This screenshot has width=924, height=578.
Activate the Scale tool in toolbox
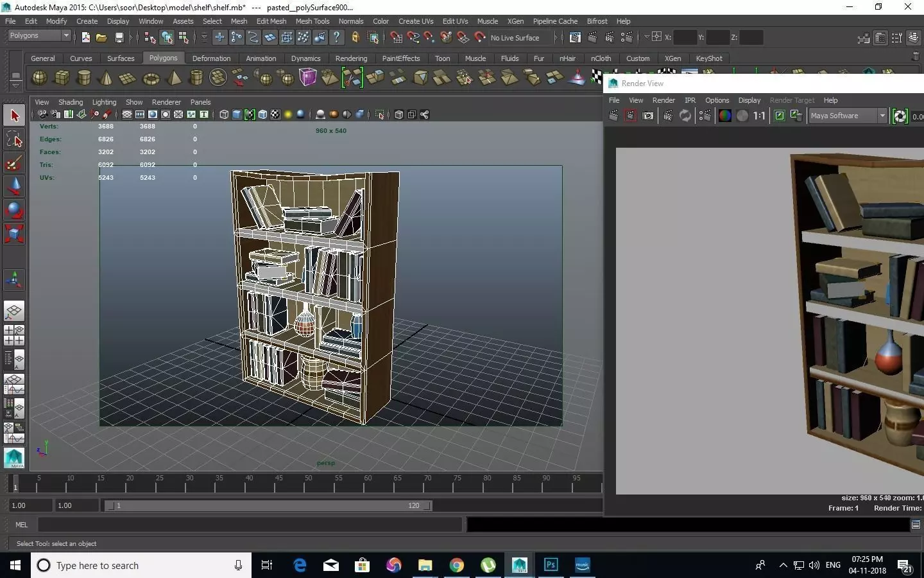point(14,232)
